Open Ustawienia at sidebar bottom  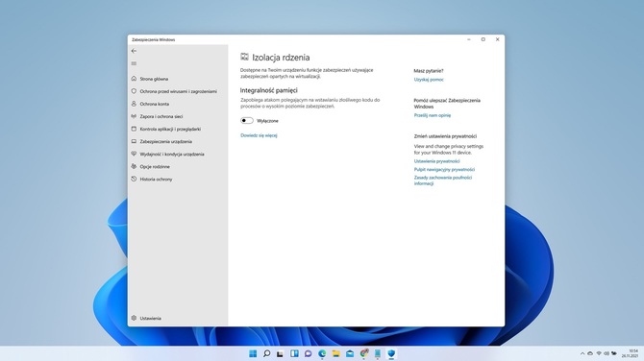pos(150,319)
